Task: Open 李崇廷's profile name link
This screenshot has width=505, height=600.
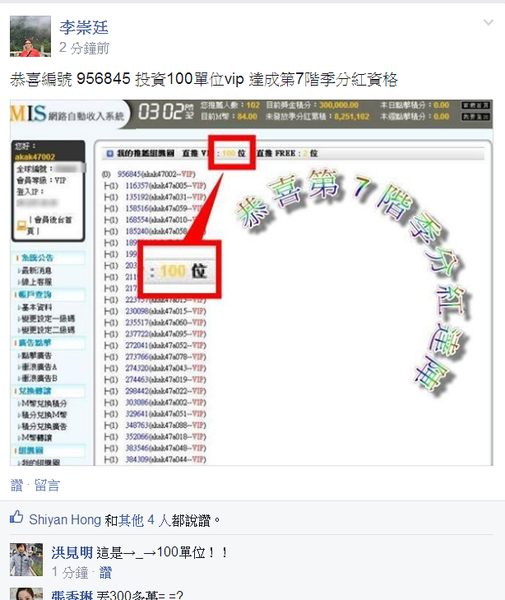Action: click(x=84, y=27)
